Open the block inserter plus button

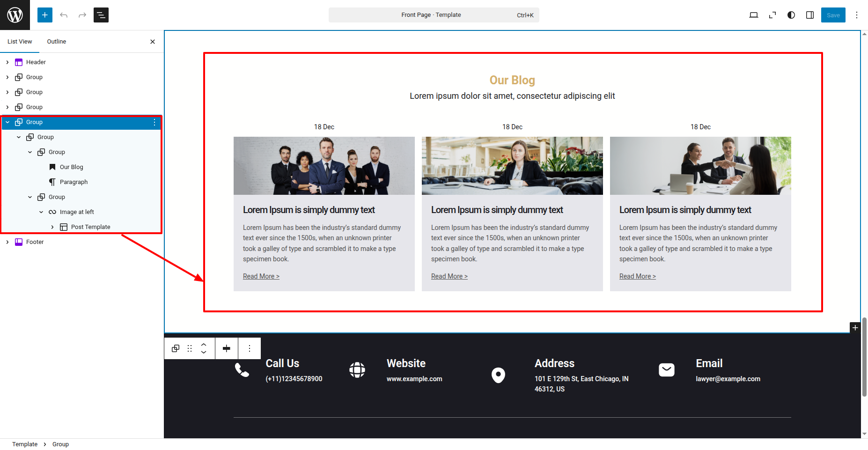pos(45,15)
